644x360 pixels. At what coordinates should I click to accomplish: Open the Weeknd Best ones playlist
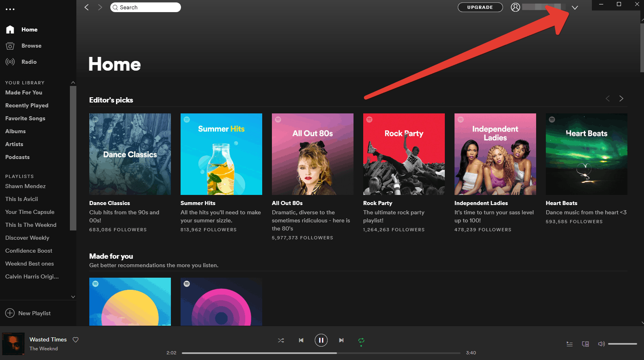[29, 264]
